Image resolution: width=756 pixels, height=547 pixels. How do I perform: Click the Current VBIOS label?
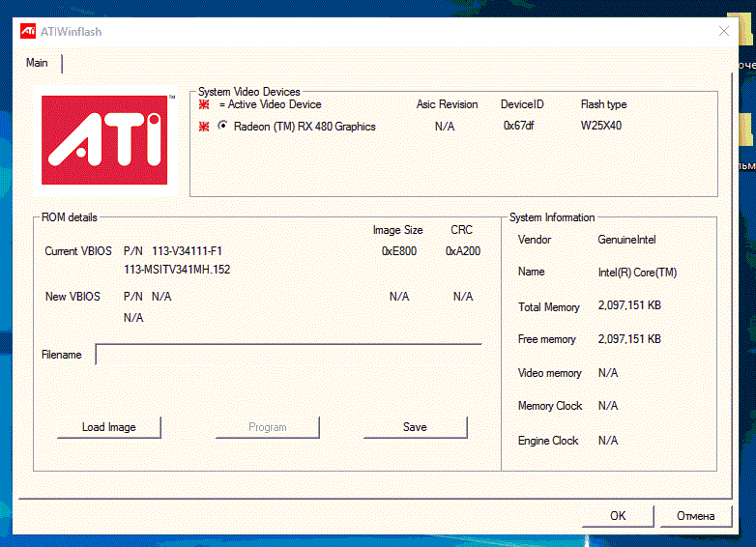pyautogui.click(x=78, y=251)
